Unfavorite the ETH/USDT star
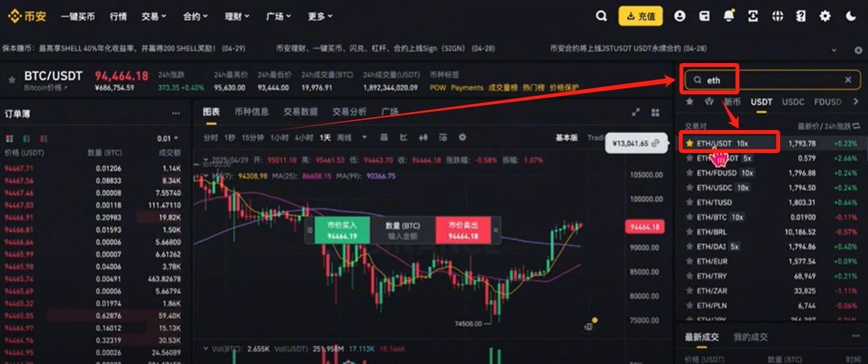The image size is (868, 364). click(x=689, y=143)
